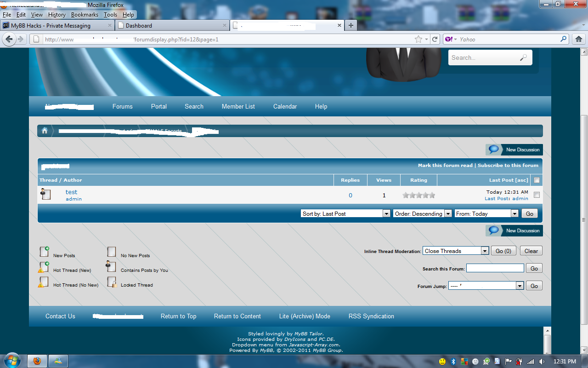Image resolution: width=588 pixels, height=368 pixels.
Task: Click in the Search this Forum field
Action: (495, 268)
